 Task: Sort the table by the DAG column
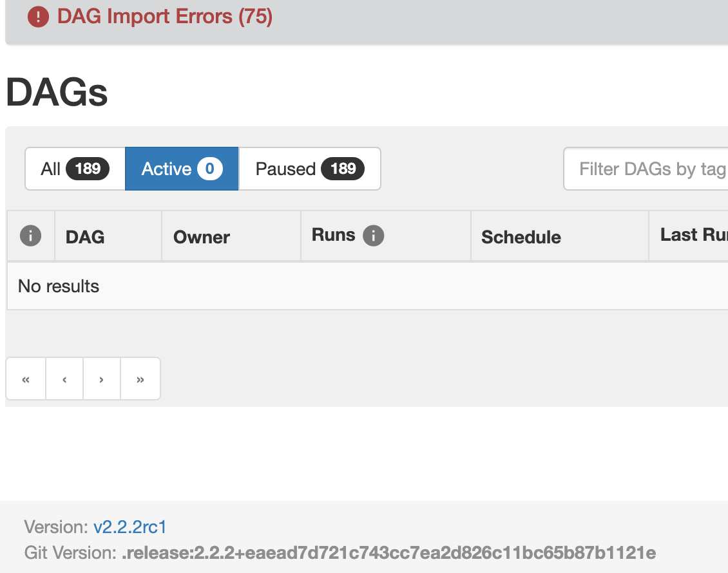coord(84,236)
